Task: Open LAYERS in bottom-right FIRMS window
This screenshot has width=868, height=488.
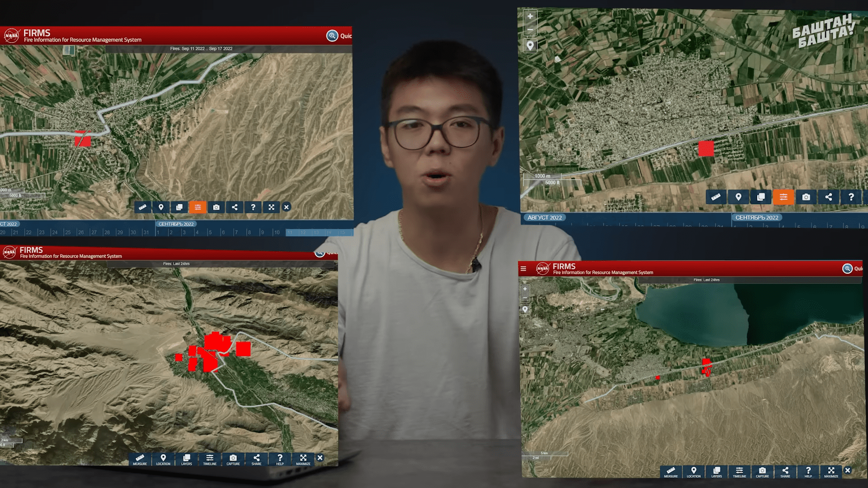Action: pyautogui.click(x=717, y=472)
